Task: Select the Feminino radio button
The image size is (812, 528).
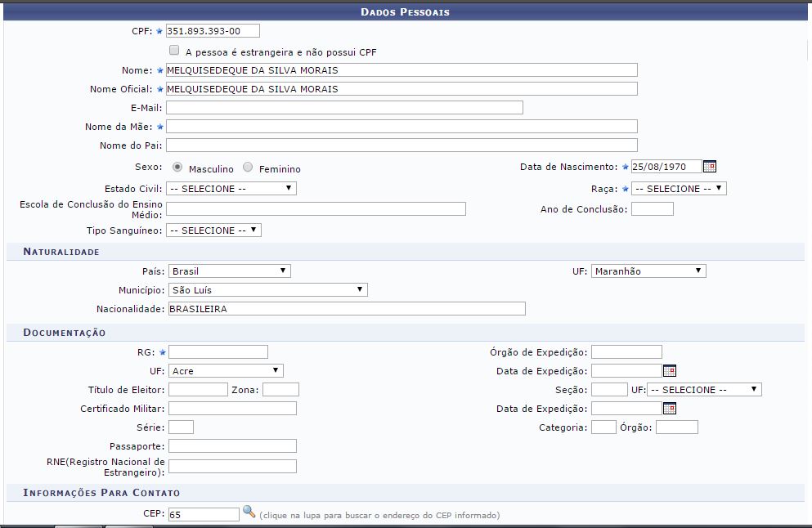Action: point(248,167)
